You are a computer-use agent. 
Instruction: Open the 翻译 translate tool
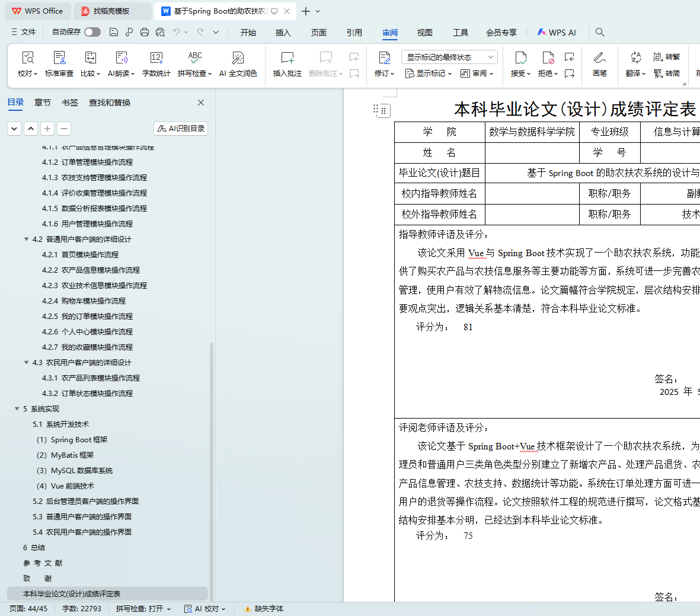(635, 64)
